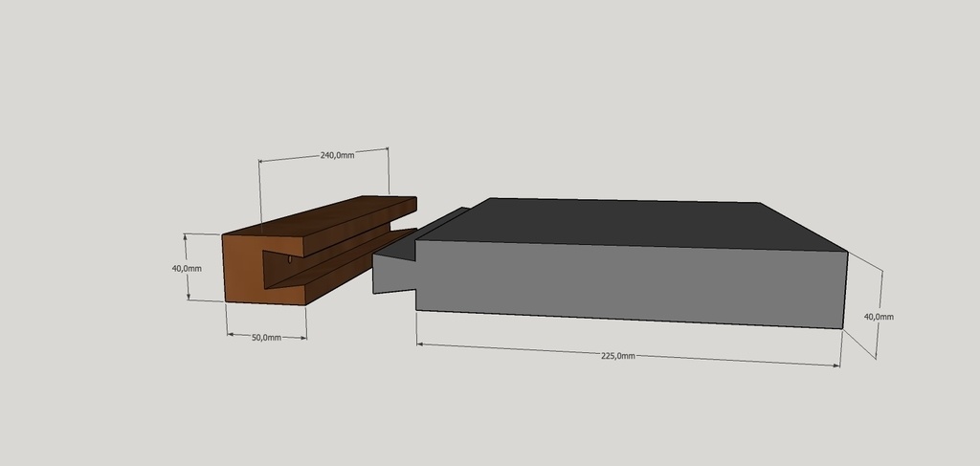Select the 225,0mm dimension label
980x466 pixels.
tap(617, 355)
